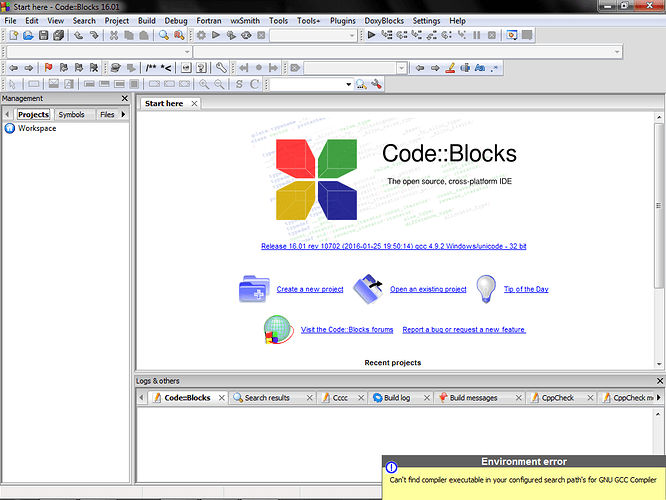Expand the incremental search text dropdown arrow
The image size is (666, 500).
[401, 68]
